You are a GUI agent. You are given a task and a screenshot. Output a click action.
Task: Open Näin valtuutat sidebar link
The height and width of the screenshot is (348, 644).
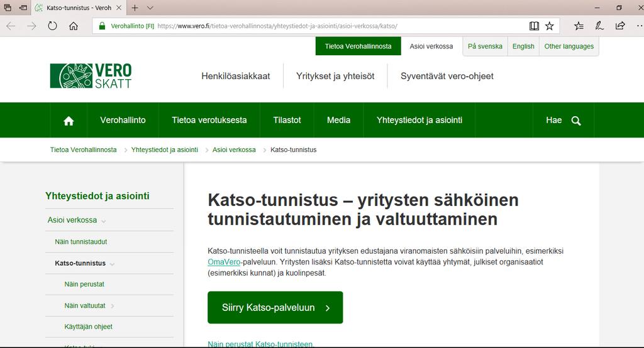click(85, 305)
